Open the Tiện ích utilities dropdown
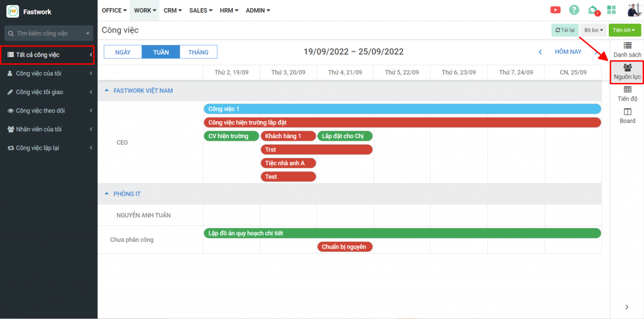Viewport: 644px width, 319px height. coord(624,30)
